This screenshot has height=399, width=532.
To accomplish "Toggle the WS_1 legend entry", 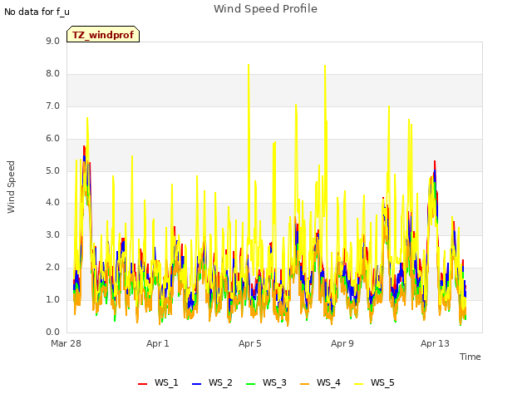I will coord(158,382).
